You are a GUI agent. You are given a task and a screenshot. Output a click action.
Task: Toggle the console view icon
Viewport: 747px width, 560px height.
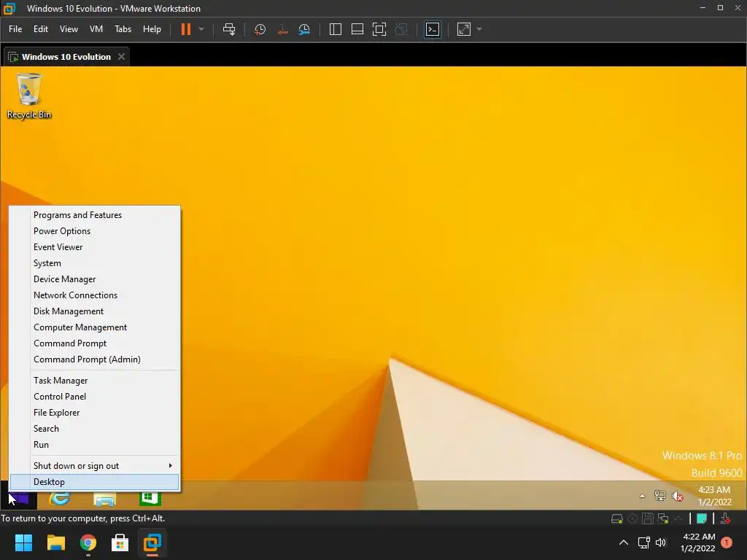click(x=433, y=29)
